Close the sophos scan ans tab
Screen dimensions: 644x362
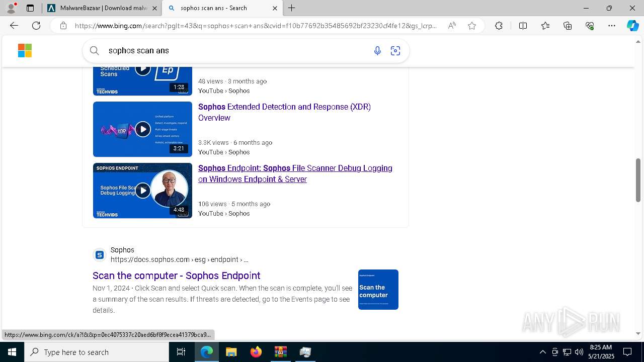(x=275, y=8)
